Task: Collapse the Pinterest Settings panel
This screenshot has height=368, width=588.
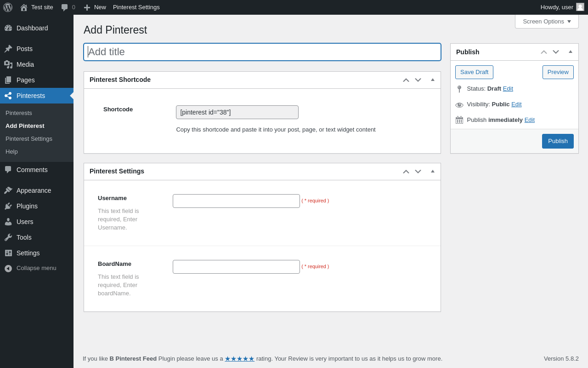Action: tap(433, 172)
